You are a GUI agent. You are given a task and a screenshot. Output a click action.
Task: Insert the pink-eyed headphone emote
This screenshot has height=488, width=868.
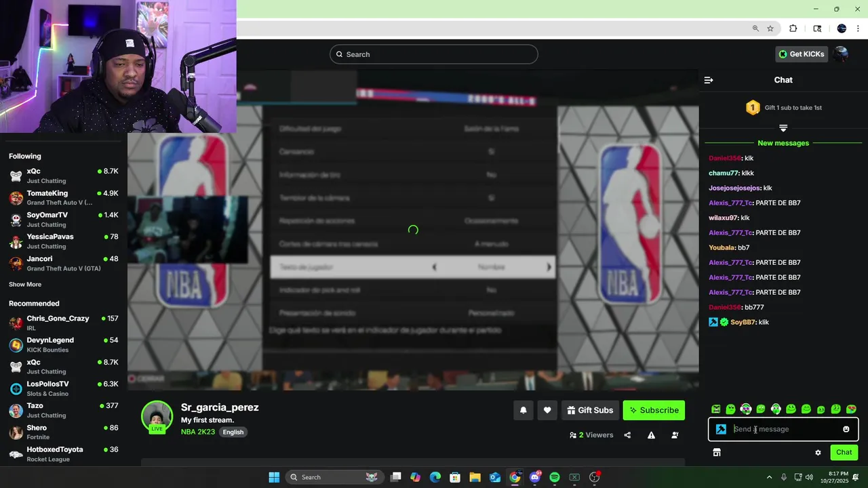click(x=746, y=409)
